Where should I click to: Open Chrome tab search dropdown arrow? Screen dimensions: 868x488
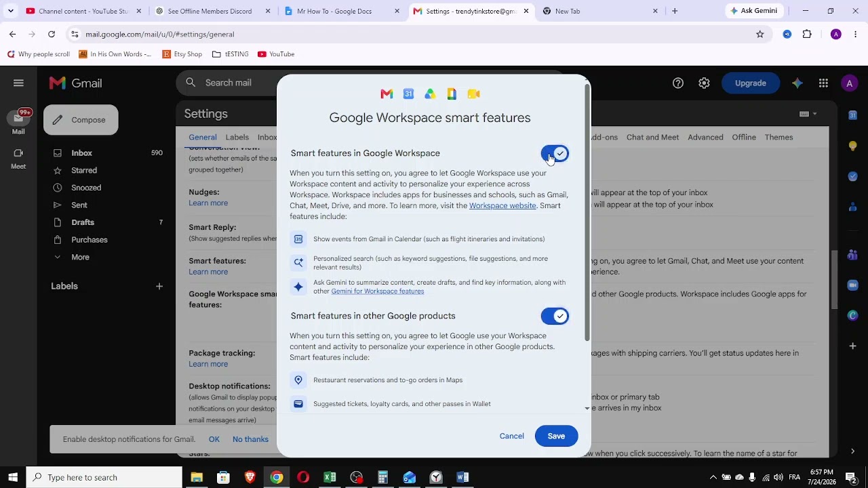10,11
